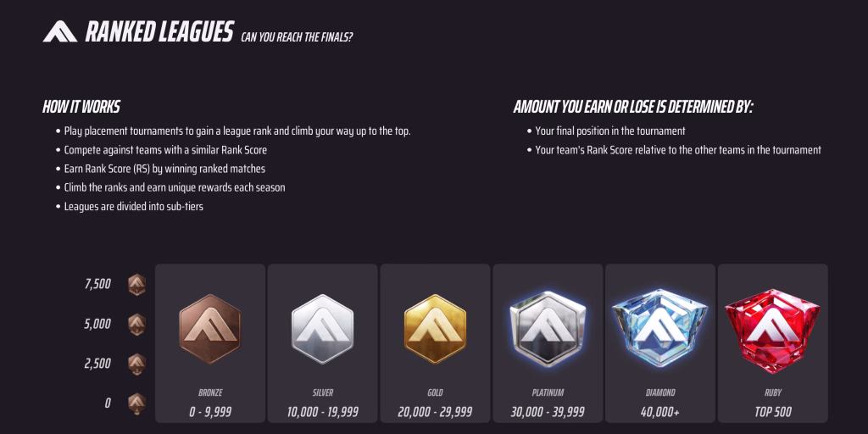Click the 40,000+ score text

[x=660, y=412]
